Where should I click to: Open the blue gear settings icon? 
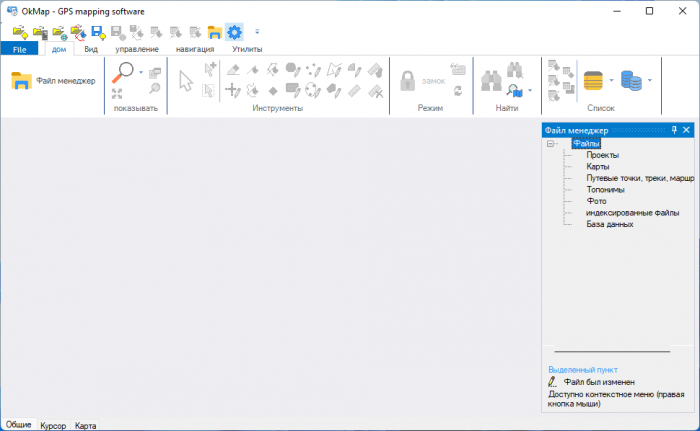click(x=234, y=32)
